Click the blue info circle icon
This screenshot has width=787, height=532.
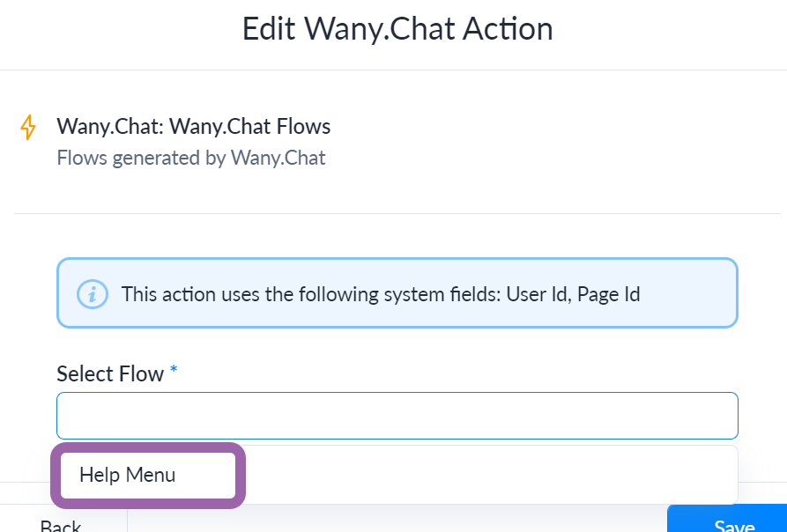(93, 294)
